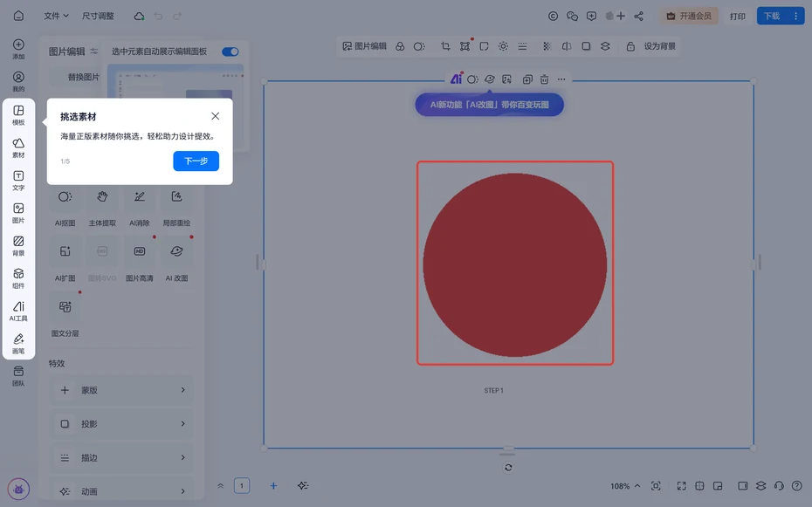Click 尺寸调整 in the top menu
The image size is (812, 507).
98,16
